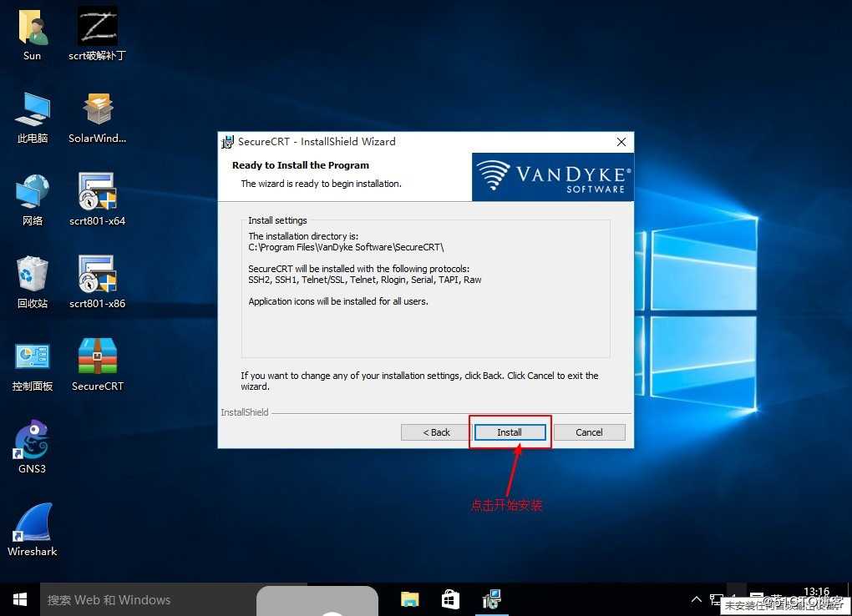Click the SecureCRT wizard title bar icon
Screen dimensions: 852x616
(x=227, y=143)
